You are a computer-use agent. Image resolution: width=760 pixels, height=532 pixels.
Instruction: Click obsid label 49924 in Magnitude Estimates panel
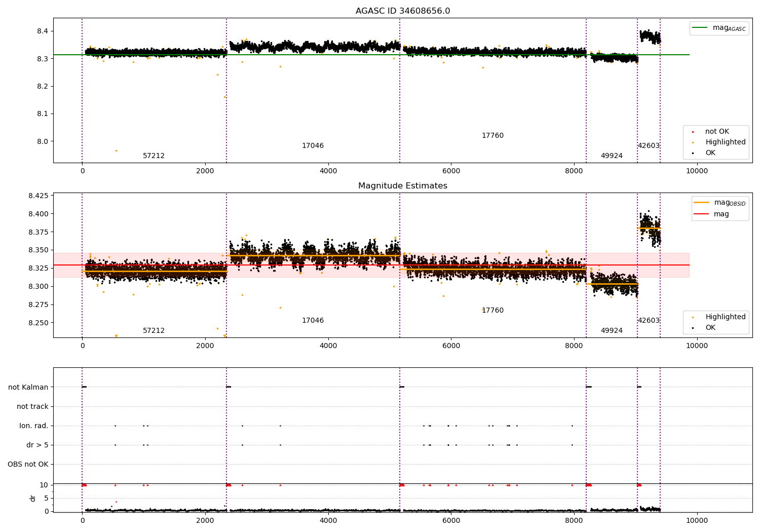[612, 331]
